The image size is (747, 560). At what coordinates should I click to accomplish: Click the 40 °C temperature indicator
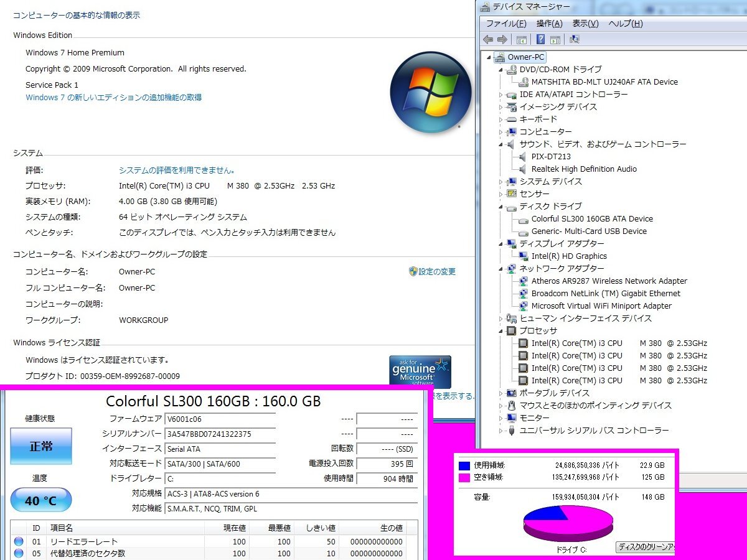pyautogui.click(x=41, y=500)
